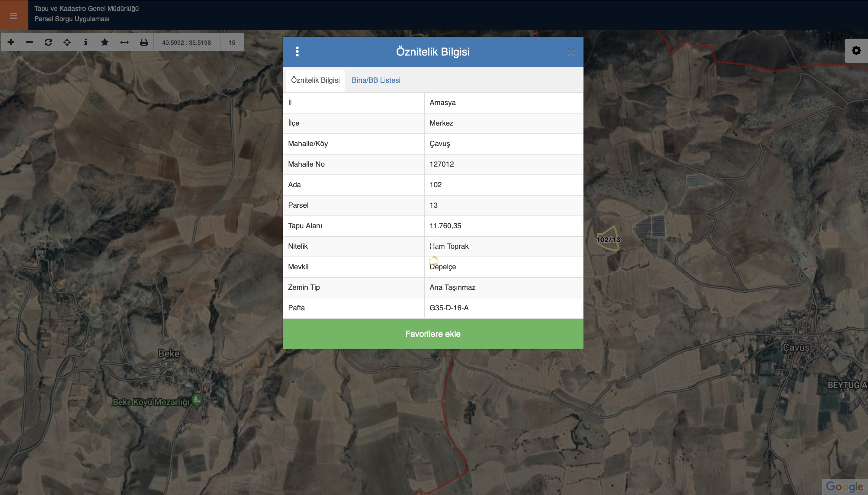Click the zoom level value 15
Viewport: 868px width, 495px height.
tap(232, 43)
